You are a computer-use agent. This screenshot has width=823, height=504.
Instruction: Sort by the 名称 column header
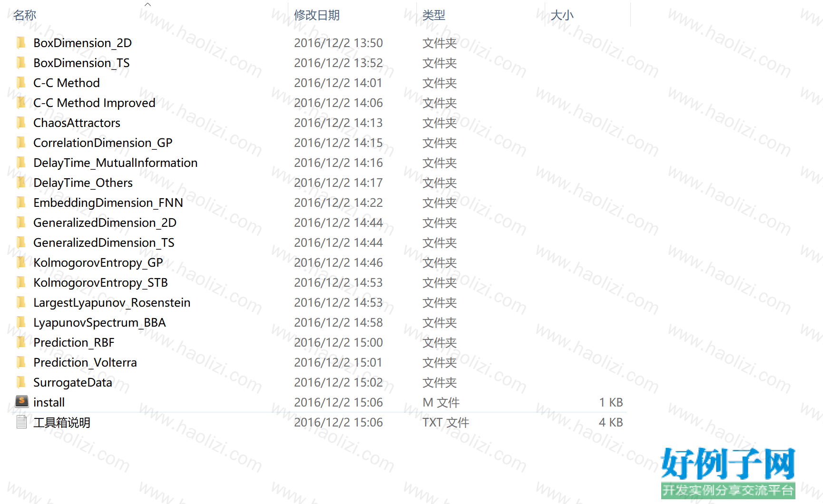[x=25, y=15]
